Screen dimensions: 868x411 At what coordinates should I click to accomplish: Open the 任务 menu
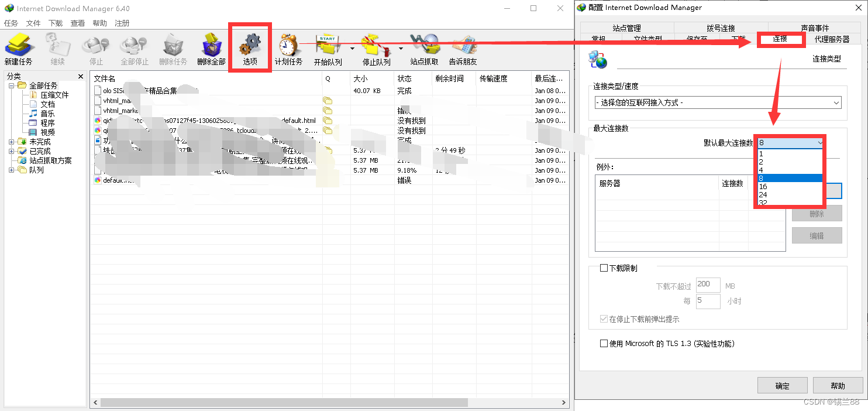pyautogui.click(x=11, y=23)
